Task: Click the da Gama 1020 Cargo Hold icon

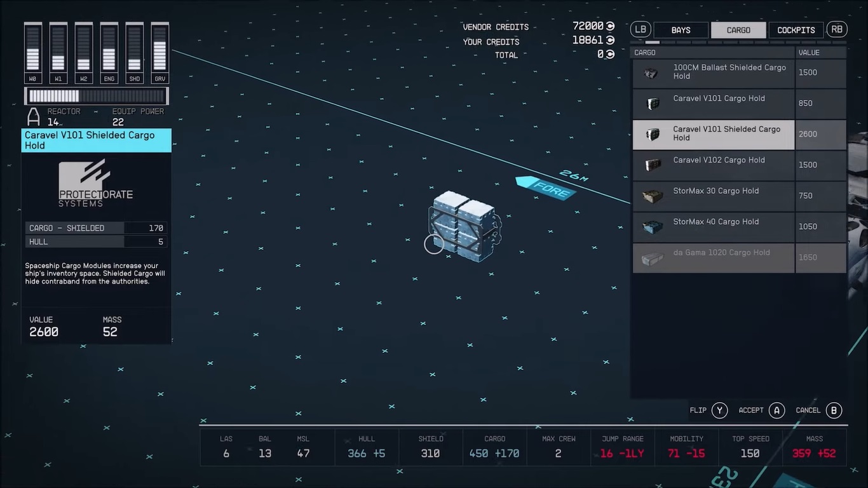Action: 653,258
